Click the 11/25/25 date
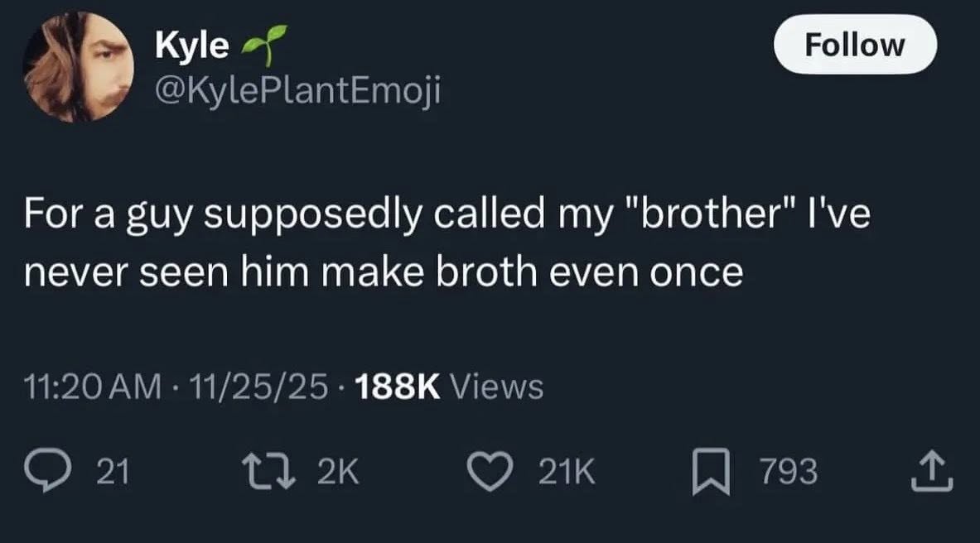This screenshot has height=543, width=980. 258,386
